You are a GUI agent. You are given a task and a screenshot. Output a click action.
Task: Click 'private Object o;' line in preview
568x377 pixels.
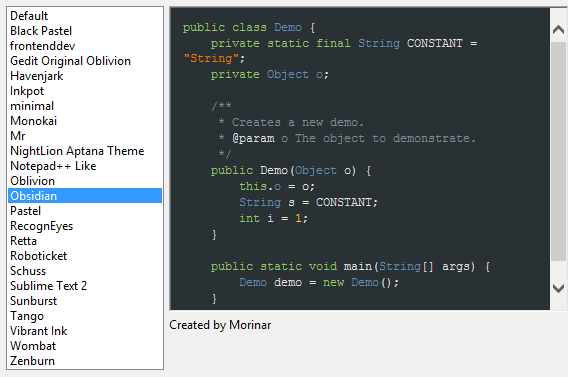270,74
